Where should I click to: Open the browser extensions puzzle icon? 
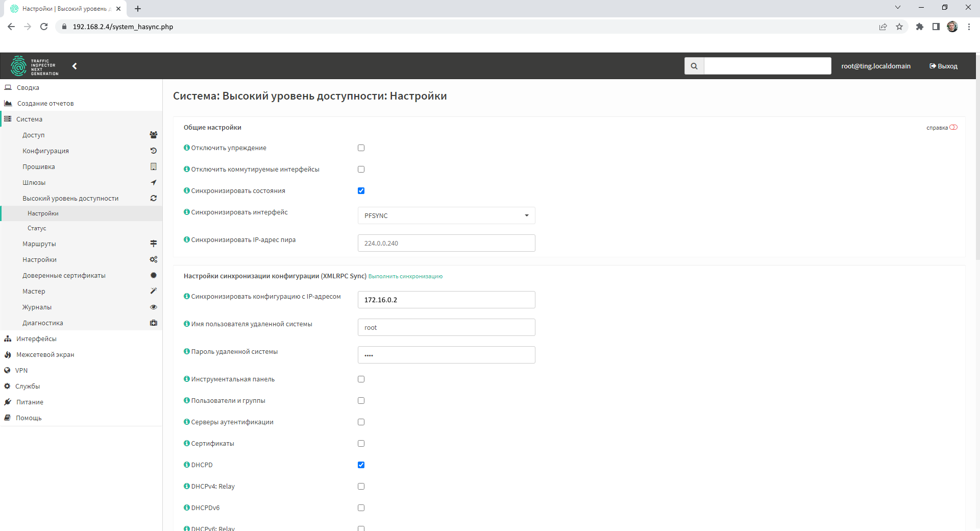pyautogui.click(x=919, y=27)
